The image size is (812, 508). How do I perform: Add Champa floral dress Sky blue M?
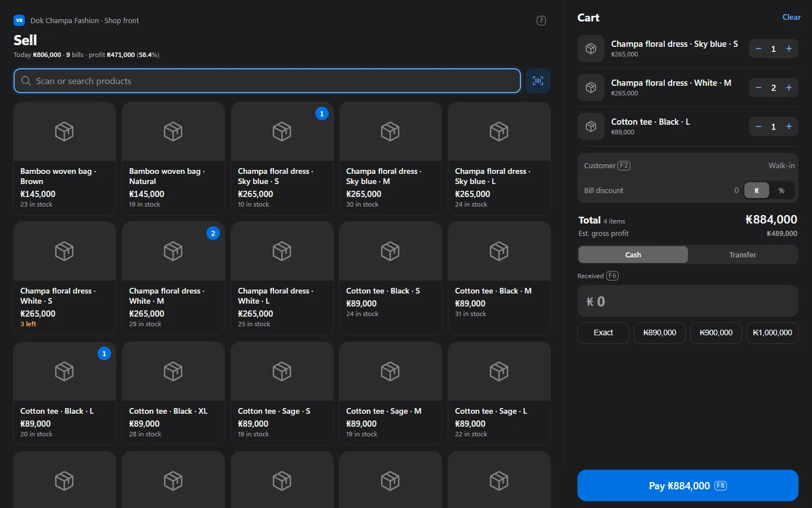(x=390, y=159)
